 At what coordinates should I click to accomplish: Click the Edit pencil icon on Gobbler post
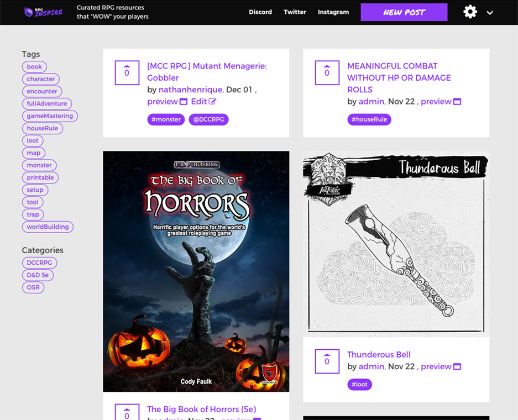coord(212,101)
